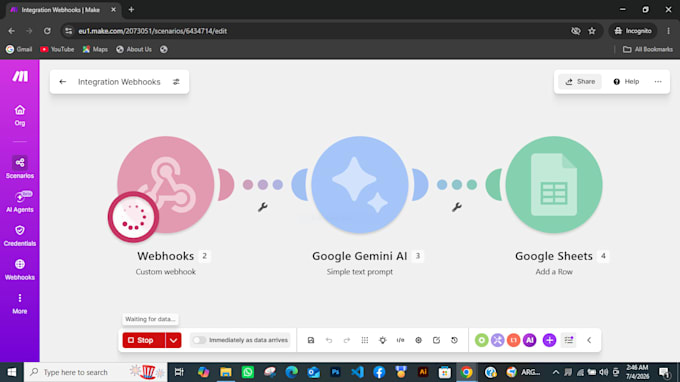
Task: Open the history clock icon in the toolbar
Action: click(x=454, y=340)
